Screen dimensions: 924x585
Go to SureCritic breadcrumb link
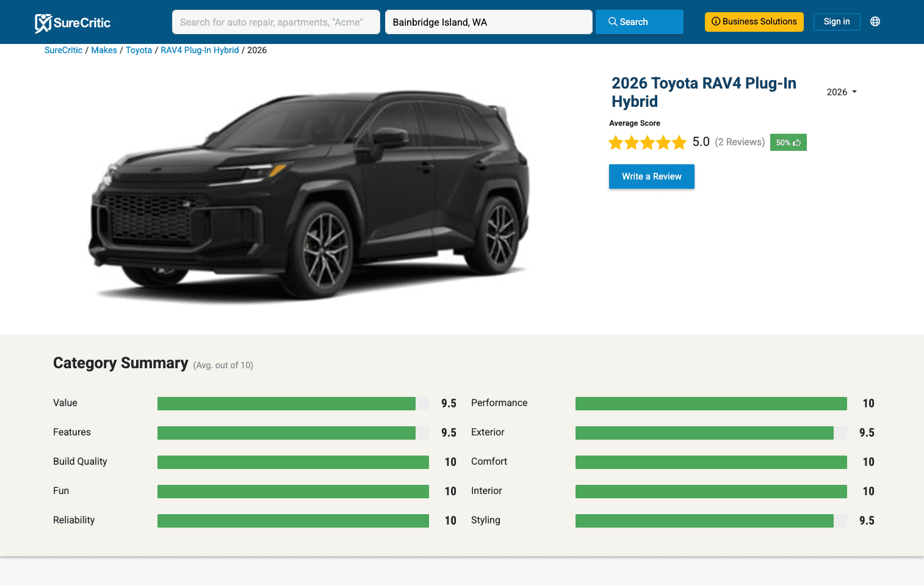(63, 50)
